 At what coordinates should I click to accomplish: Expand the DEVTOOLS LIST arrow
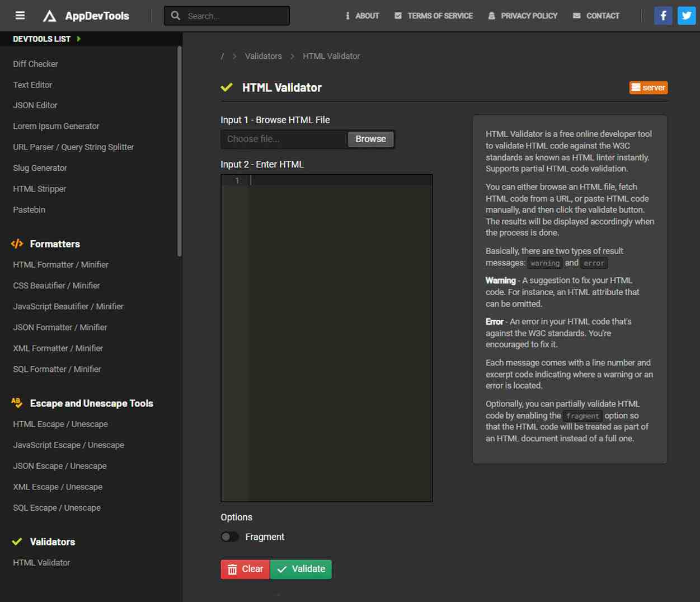pos(79,39)
